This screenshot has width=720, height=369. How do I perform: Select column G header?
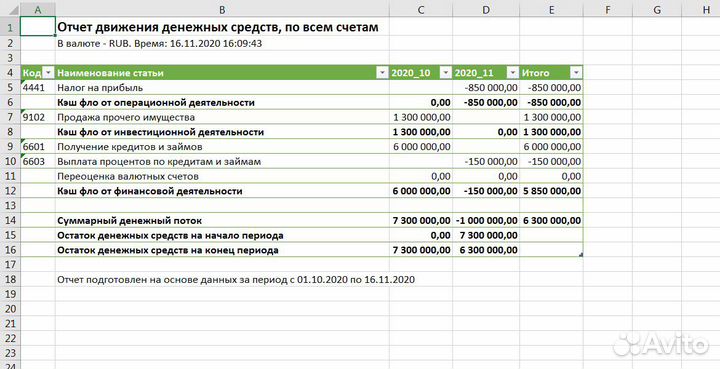tap(657, 9)
